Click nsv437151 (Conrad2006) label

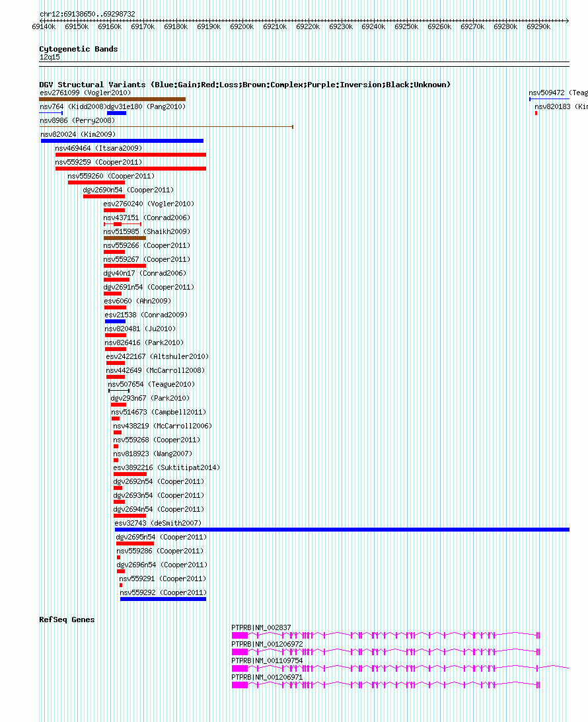147,218
